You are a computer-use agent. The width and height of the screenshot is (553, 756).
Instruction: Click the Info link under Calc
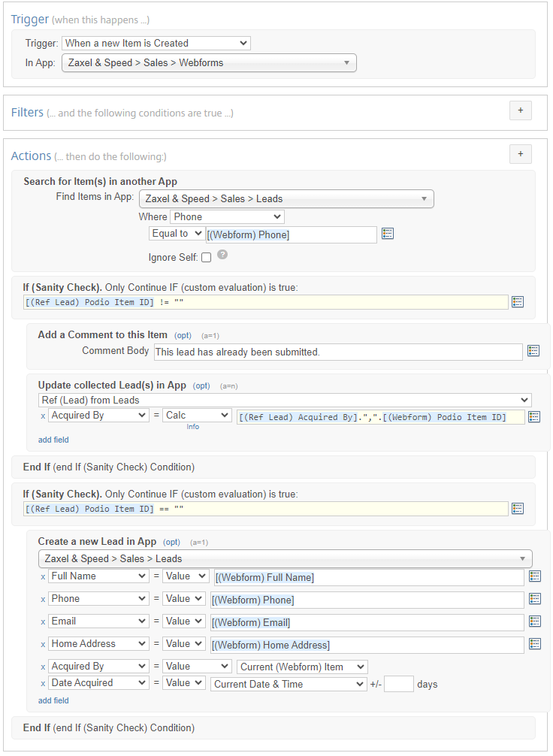click(x=193, y=427)
